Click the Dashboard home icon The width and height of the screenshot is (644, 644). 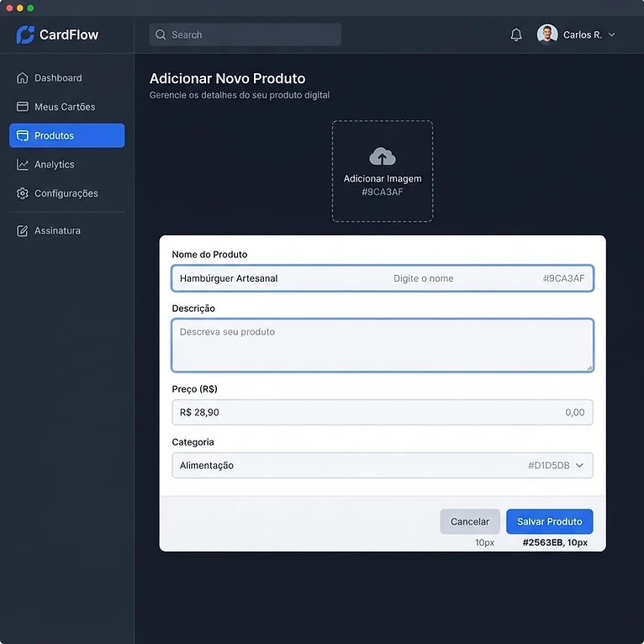point(22,77)
